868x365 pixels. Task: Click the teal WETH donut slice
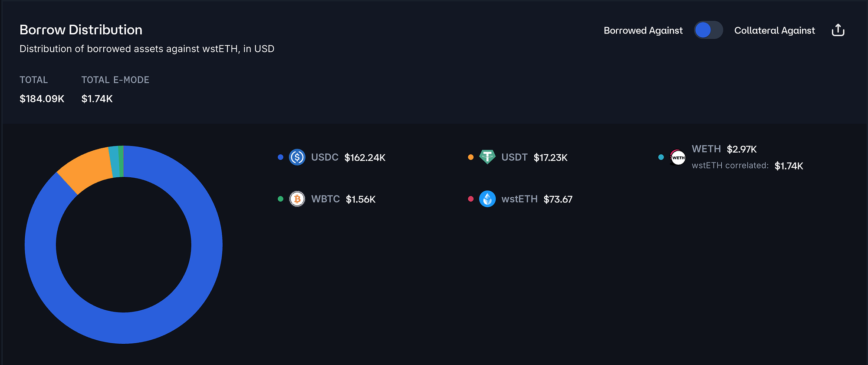114,162
